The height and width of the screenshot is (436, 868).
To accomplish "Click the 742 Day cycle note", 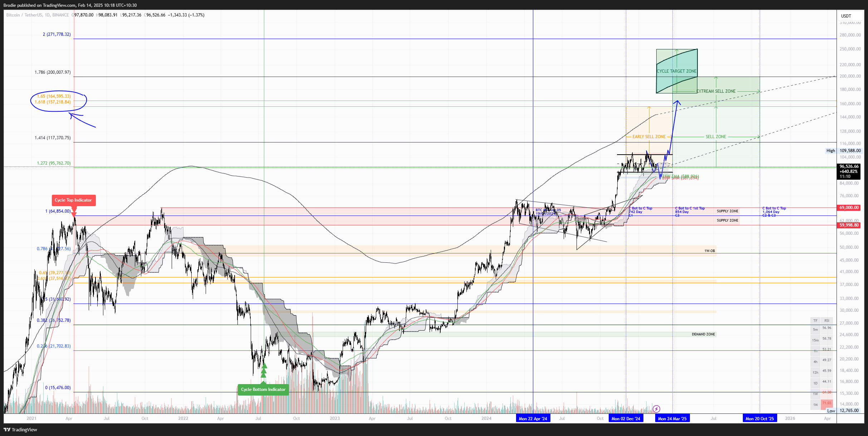I will 636,212.
